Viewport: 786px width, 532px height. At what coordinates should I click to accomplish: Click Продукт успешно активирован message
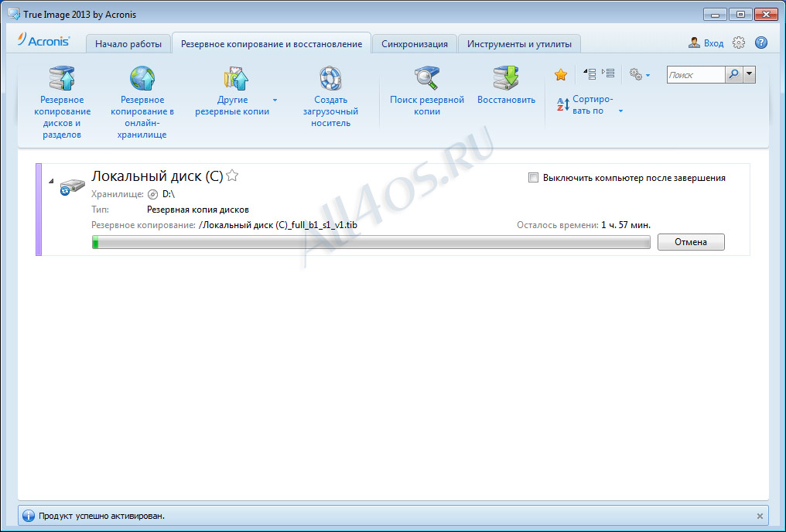[102, 516]
